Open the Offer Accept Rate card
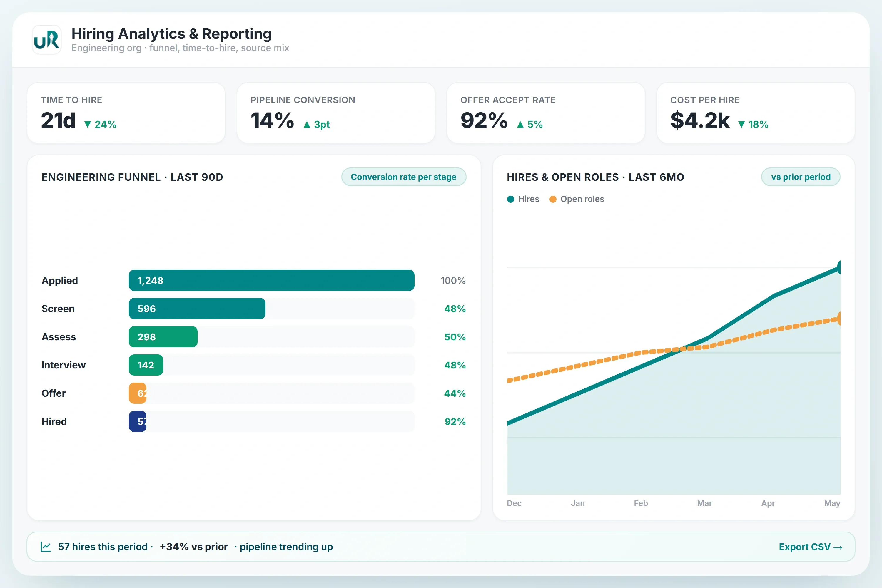The height and width of the screenshot is (588, 882). (546, 113)
